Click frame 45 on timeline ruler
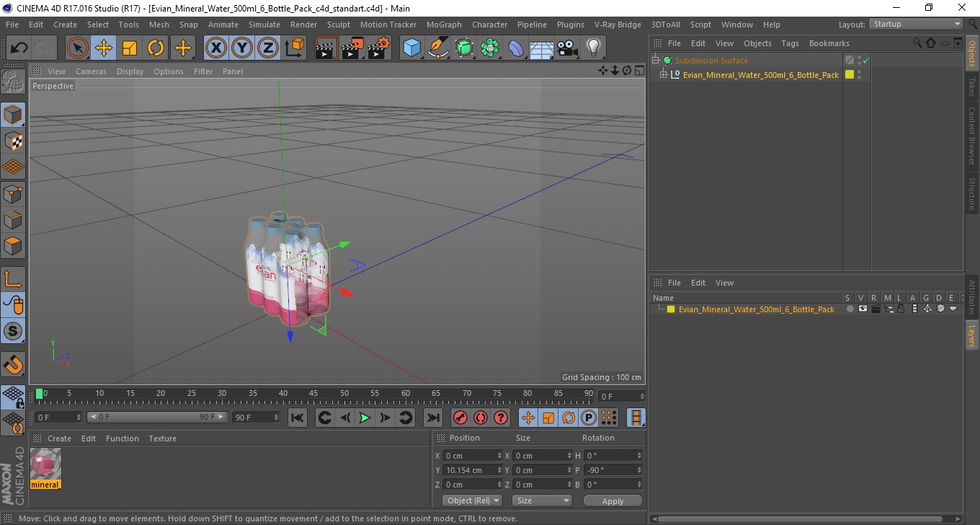The image size is (980, 525). (314, 394)
